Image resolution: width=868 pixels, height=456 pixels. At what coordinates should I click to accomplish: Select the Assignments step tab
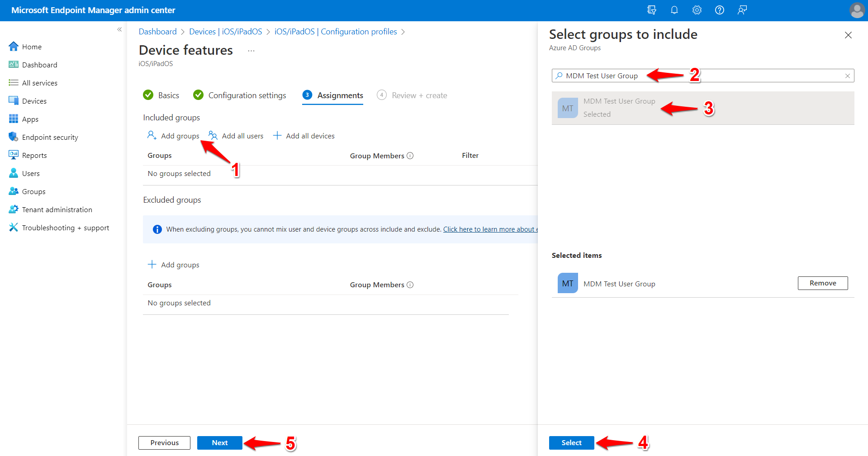(x=332, y=95)
